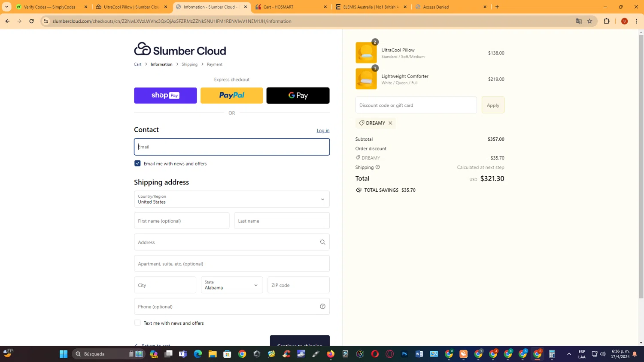
Task: Switch to Cart - HOSMART tab
Action: (290, 7)
